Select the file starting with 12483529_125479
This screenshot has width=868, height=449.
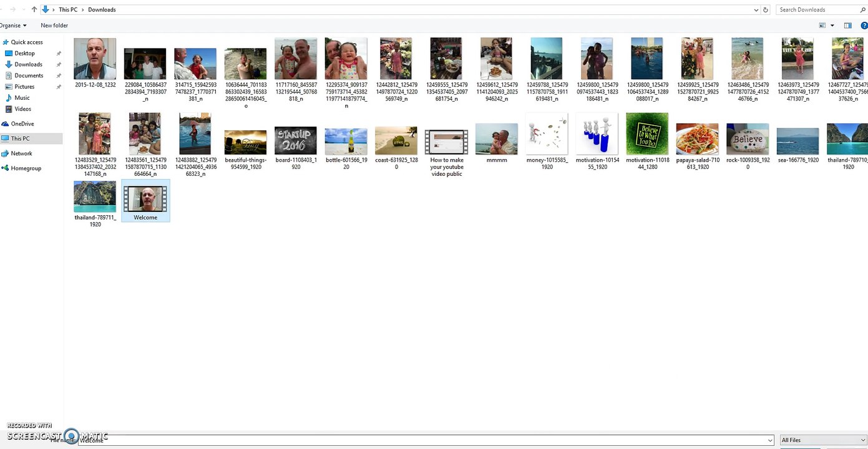[95, 145]
